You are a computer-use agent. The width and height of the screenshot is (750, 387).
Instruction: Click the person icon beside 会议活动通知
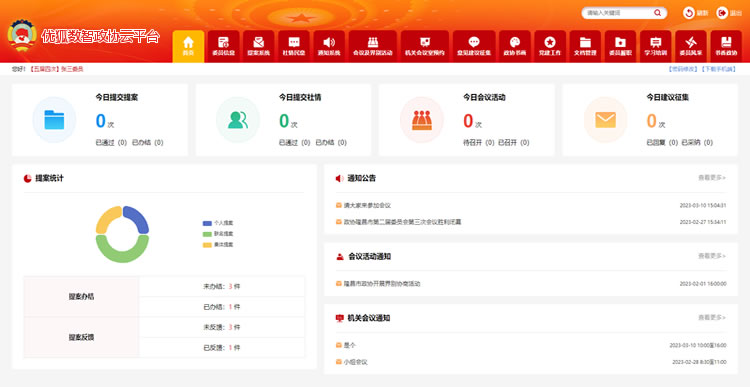tap(340, 257)
